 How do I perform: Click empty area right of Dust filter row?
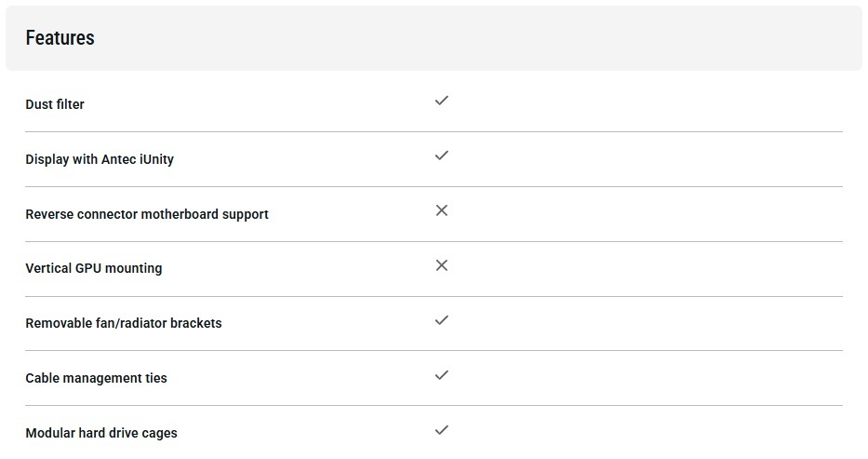click(651, 102)
